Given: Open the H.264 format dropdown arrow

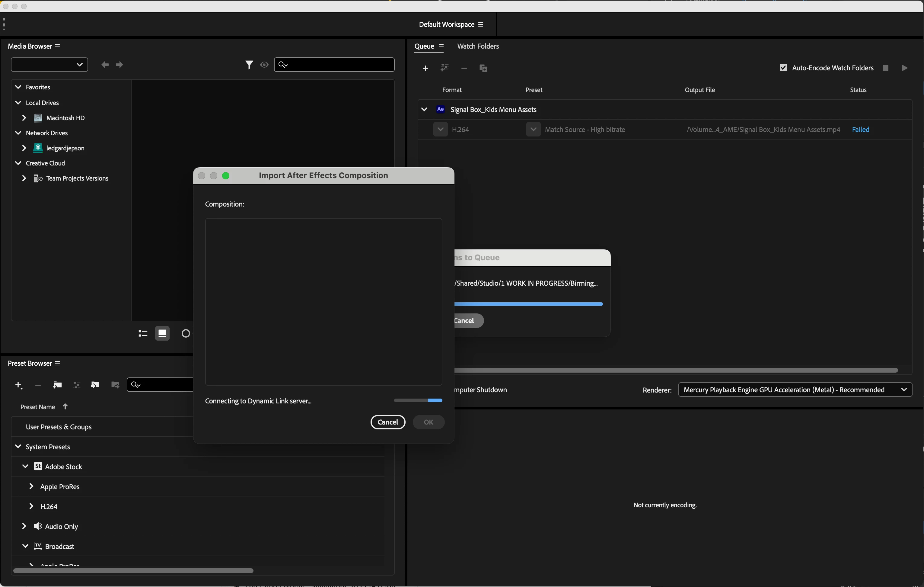Looking at the screenshot, I should [440, 130].
